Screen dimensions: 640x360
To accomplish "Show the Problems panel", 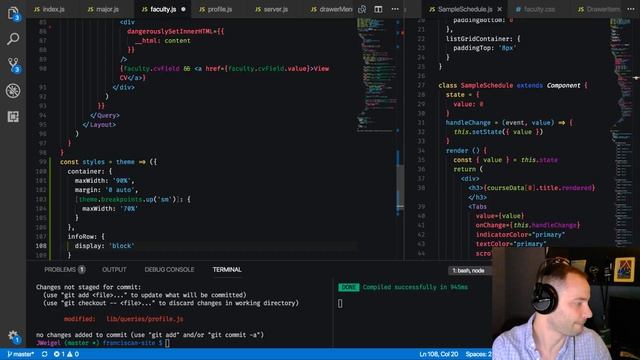I will click(64, 270).
